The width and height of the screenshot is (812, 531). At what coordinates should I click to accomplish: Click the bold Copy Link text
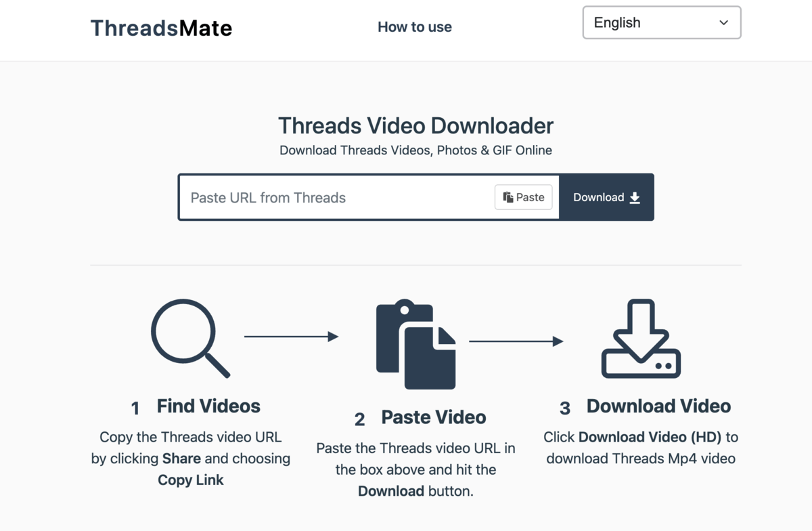point(191,480)
